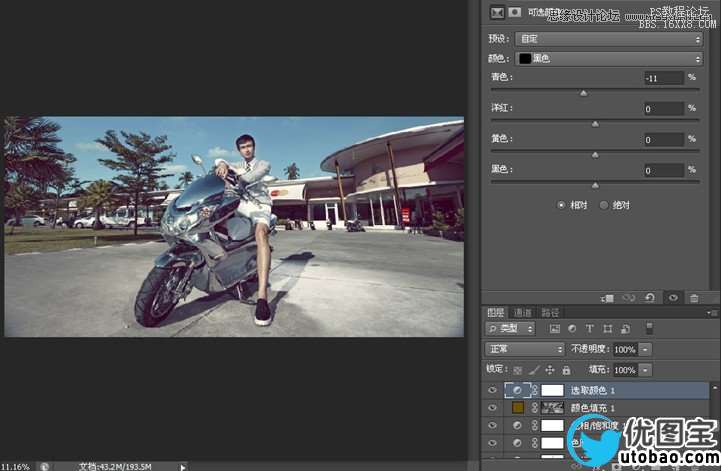This screenshot has height=471, width=722.
Task: Open the 填充 slider arrow
Action: point(645,370)
